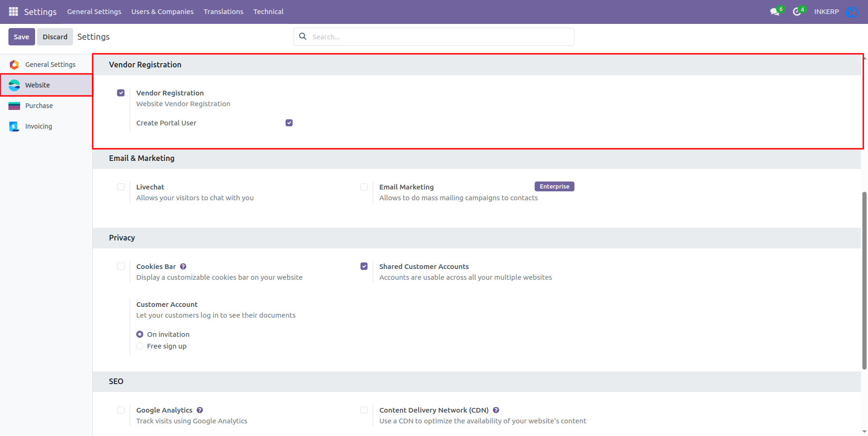The height and width of the screenshot is (436, 868).
Task: Click the user avatar icon
Action: pyautogui.click(x=853, y=12)
